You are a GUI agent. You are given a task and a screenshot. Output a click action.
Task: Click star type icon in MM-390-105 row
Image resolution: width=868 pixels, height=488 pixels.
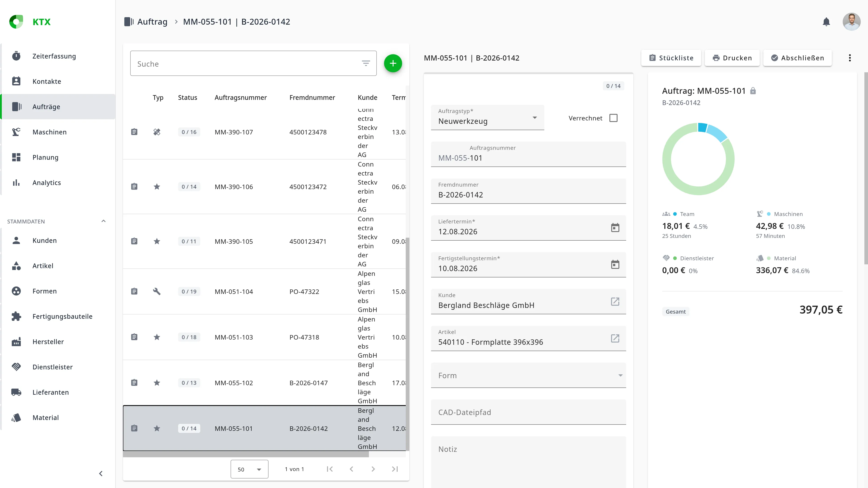[157, 241]
